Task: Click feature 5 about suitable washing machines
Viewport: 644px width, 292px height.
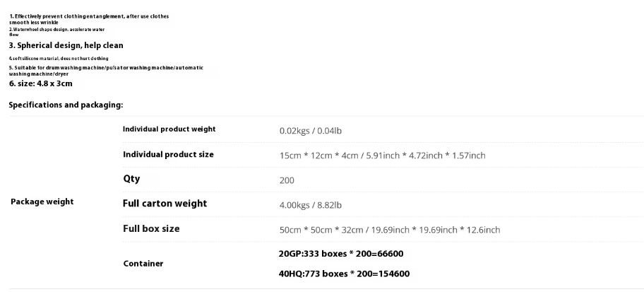Action: pos(106,71)
